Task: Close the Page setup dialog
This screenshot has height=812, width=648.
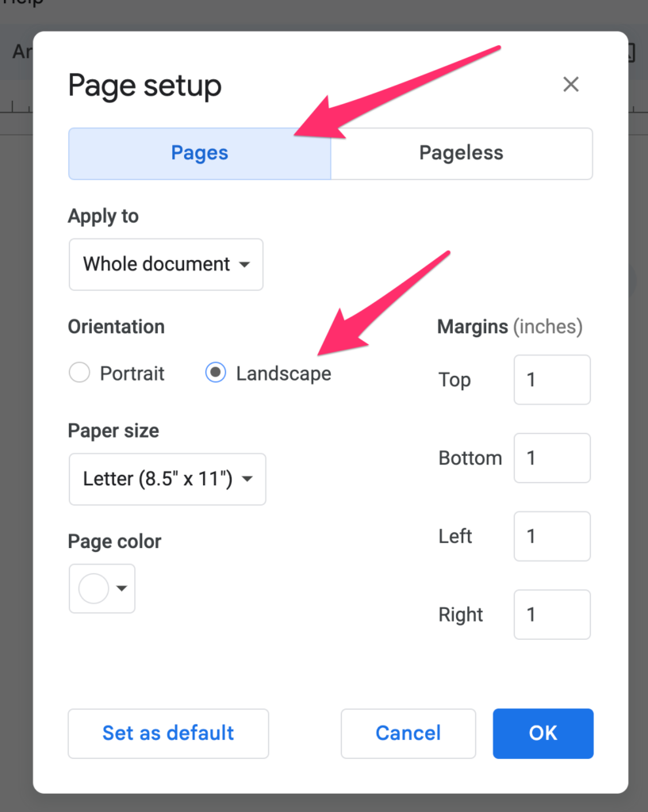Action: [x=570, y=85]
